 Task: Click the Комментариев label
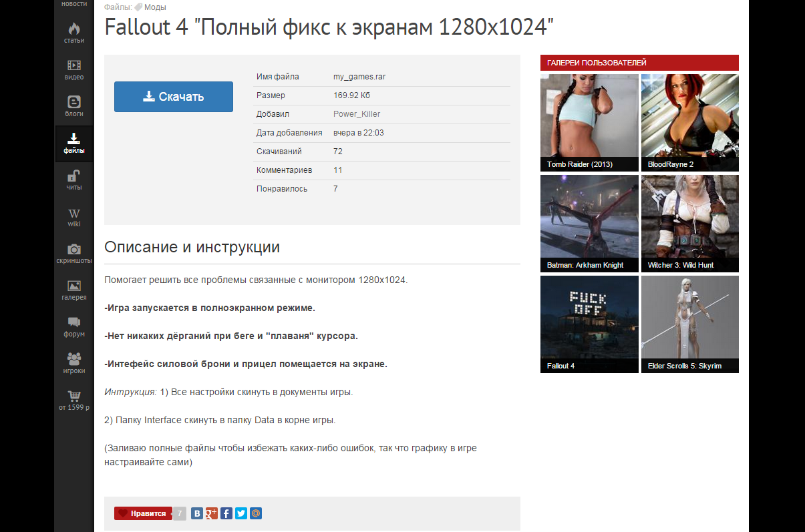[285, 170]
